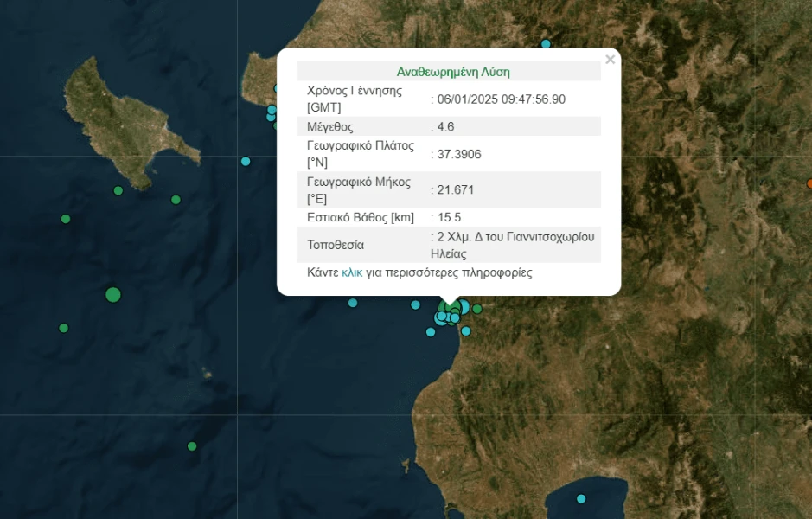
Task: Click the location text 'Γιαννιτσοχωρίου Ηλείας'
Action: click(x=513, y=245)
